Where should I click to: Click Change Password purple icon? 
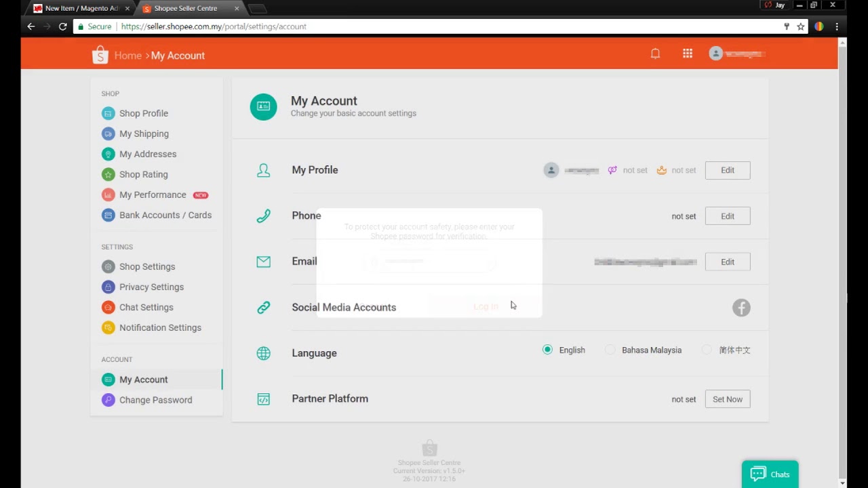[x=108, y=400]
